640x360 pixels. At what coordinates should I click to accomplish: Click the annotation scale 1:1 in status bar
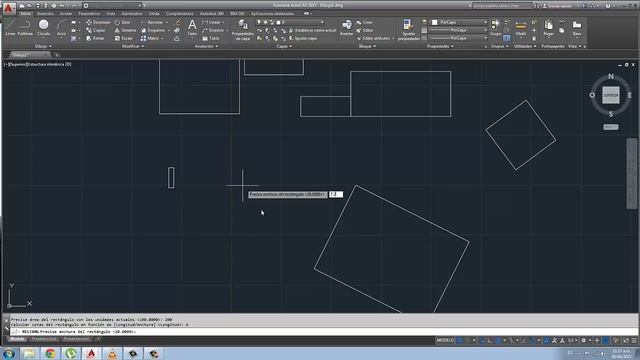(572, 340)
